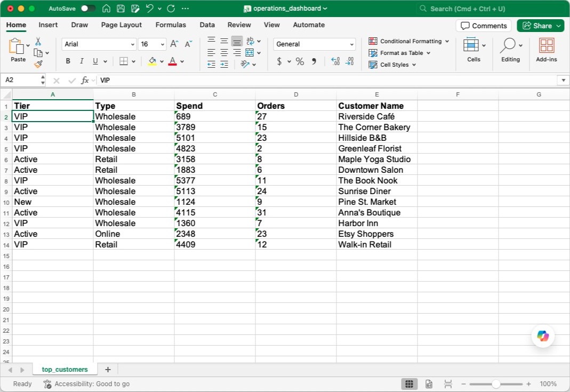Click the Undo arrow icon

[149, 9]
